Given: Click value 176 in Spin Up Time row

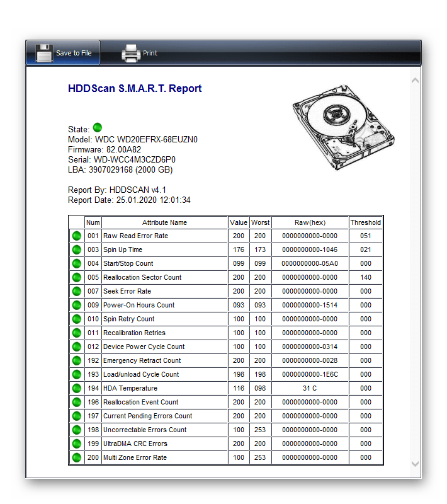Looking at the screenshot, I should (239, 249).
